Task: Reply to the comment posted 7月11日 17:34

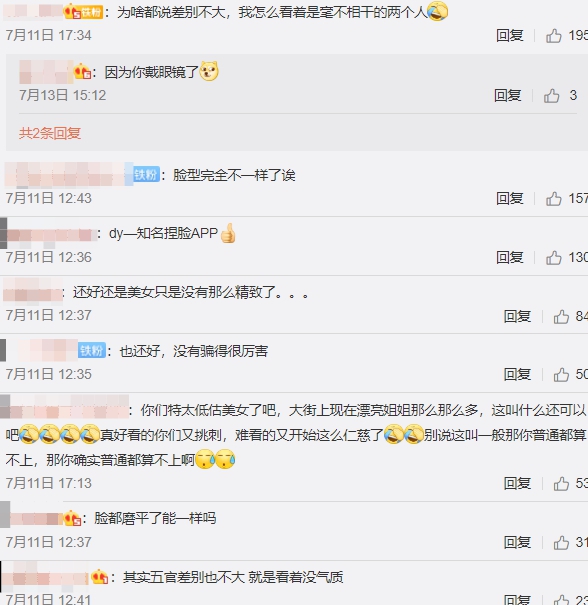Action: [510, 35]
